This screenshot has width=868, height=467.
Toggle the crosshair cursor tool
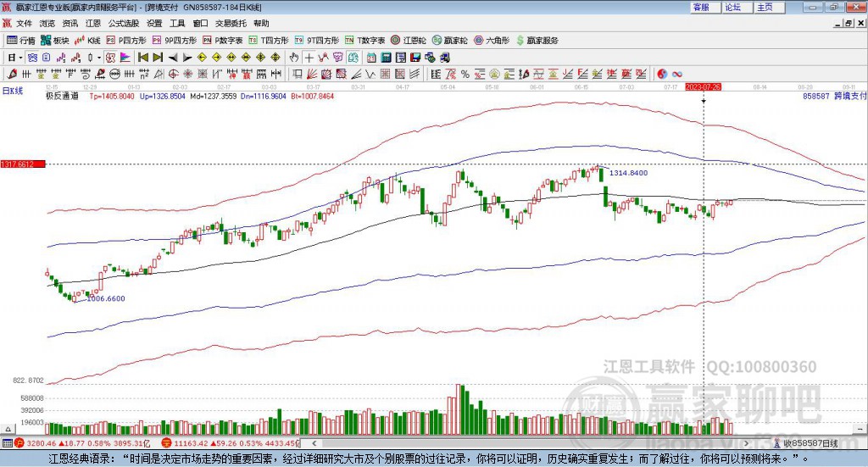tap(309, 58)
